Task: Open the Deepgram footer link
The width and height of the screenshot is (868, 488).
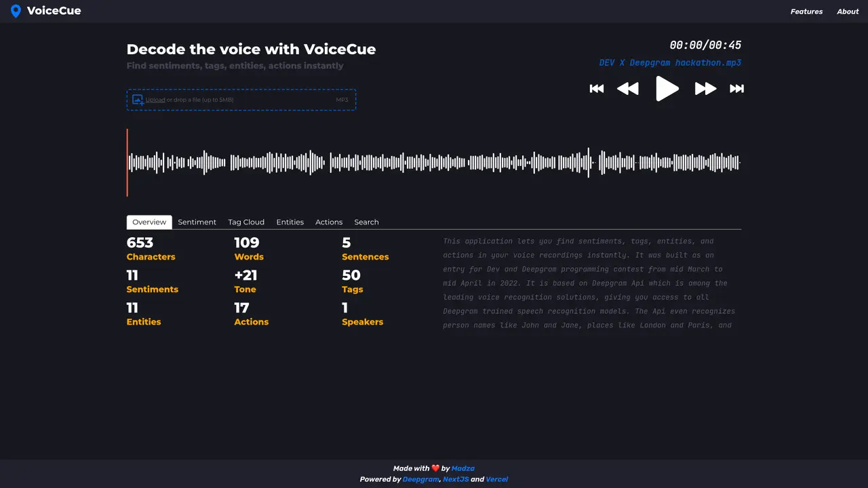Action: (x=420, y=479)
